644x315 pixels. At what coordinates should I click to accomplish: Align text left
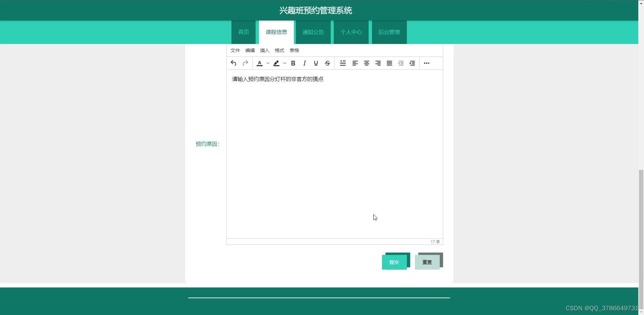pyautogui.click(x=355, y=63)
